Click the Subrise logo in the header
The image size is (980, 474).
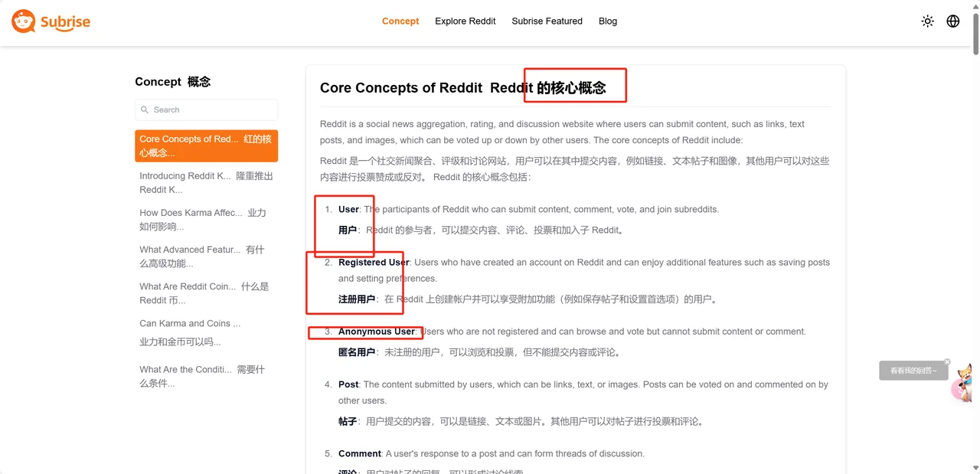coord(51,21)
